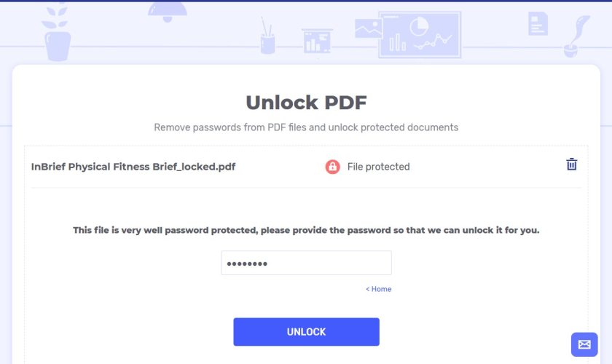Click the password protected instruction message
612x364 pixels.
coord(307,230)
